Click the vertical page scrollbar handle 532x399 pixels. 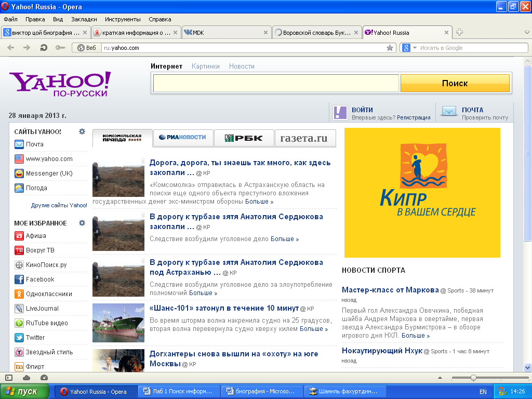pos(527,153)
